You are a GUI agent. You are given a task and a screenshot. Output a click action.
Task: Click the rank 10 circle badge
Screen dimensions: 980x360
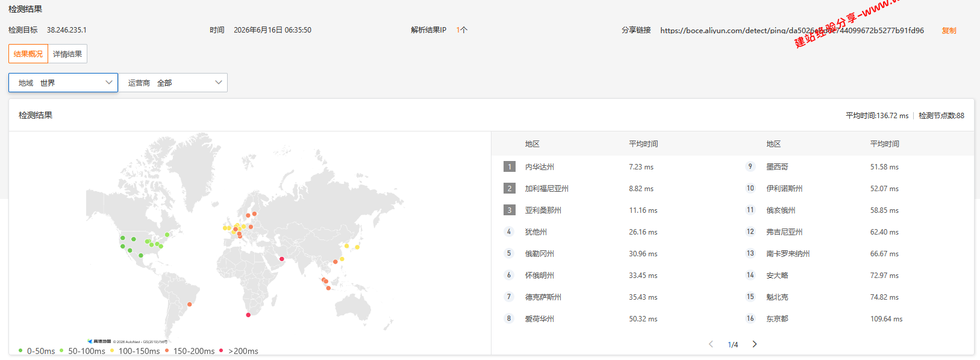coord(750,188)
